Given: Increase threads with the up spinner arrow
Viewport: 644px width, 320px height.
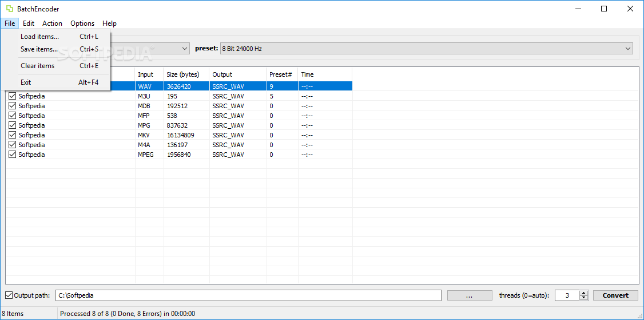Looking at the screenshot, I should pos(583,293).
